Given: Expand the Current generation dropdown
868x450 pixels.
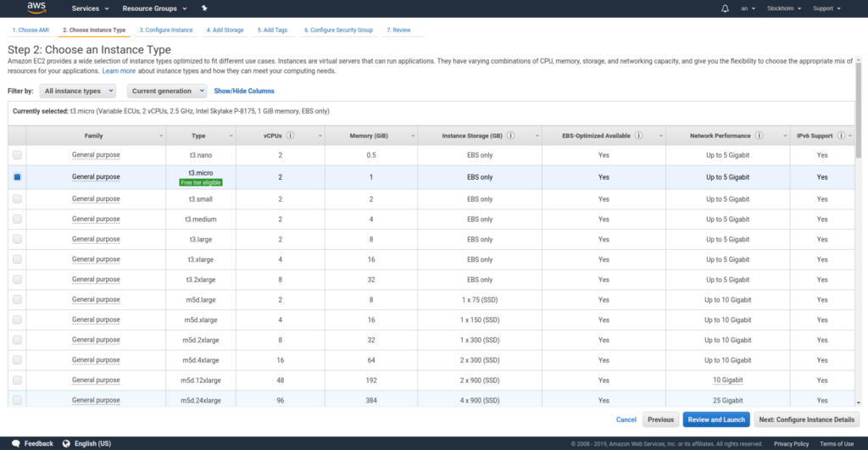Looking at the screenshot, I should tap(167, 91).
